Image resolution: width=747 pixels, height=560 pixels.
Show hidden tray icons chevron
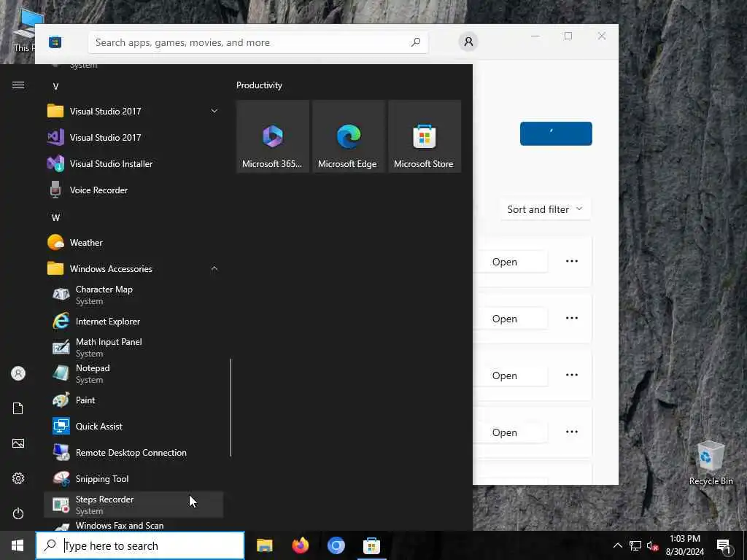point(617,545)
